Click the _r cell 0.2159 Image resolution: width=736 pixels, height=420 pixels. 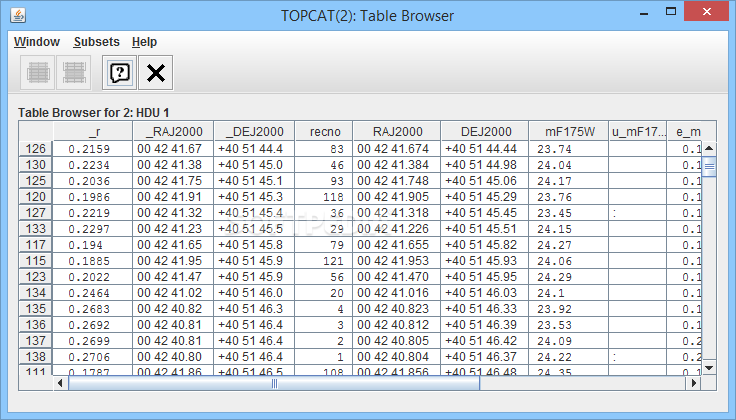click(x=93, y=149)
